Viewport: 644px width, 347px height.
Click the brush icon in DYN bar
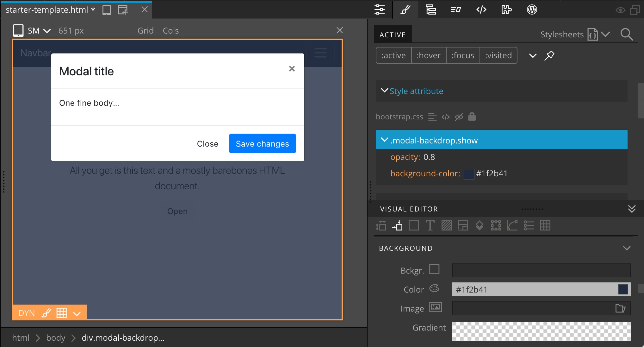tap(46, 313)
